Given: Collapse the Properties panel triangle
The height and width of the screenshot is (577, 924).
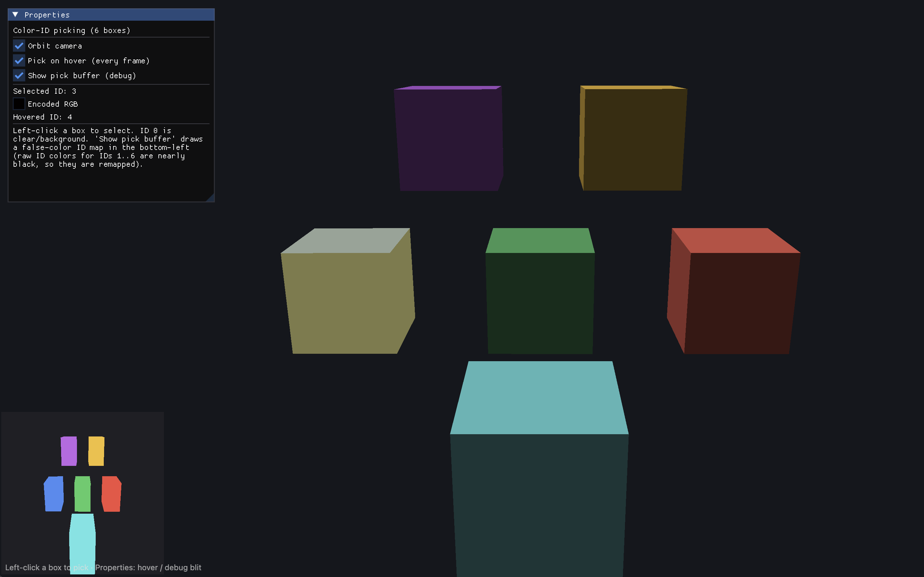Looking at the screenshot, I should click(x=15, y=15).
